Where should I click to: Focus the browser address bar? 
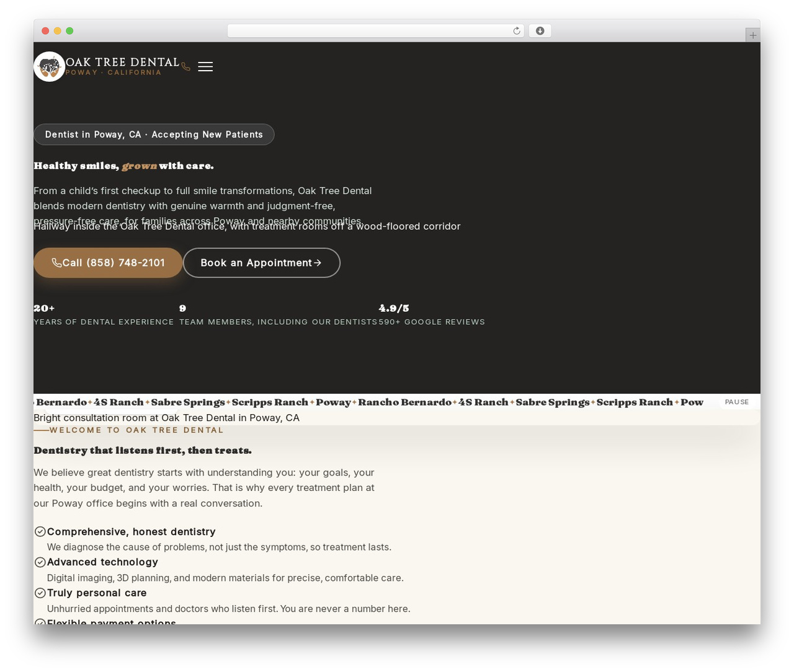[x=376, y=31]
